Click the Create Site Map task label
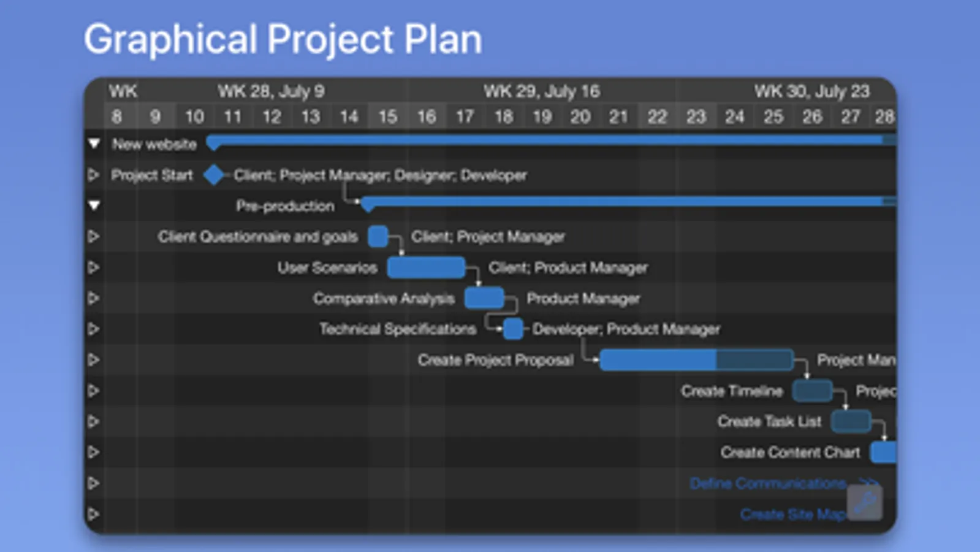 (792, 514)
